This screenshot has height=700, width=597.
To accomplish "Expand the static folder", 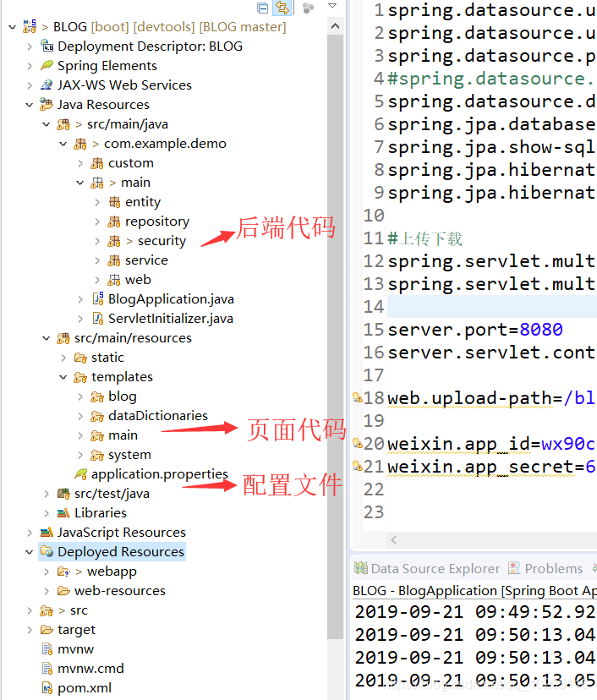I will 63,358.
